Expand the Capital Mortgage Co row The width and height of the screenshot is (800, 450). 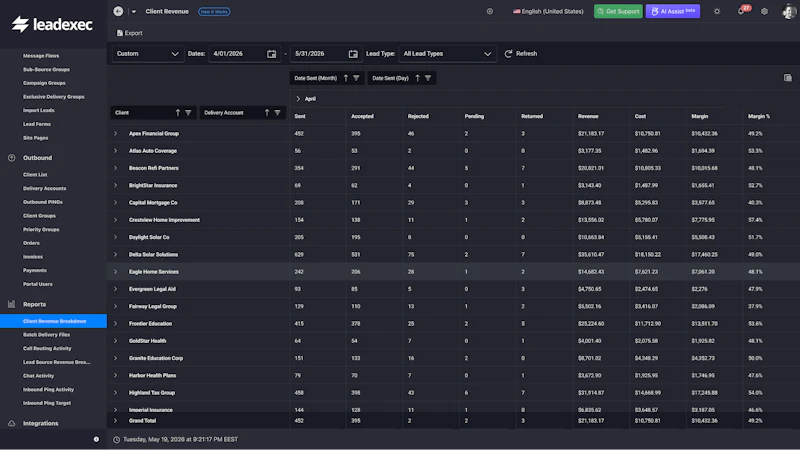[116, 203]
